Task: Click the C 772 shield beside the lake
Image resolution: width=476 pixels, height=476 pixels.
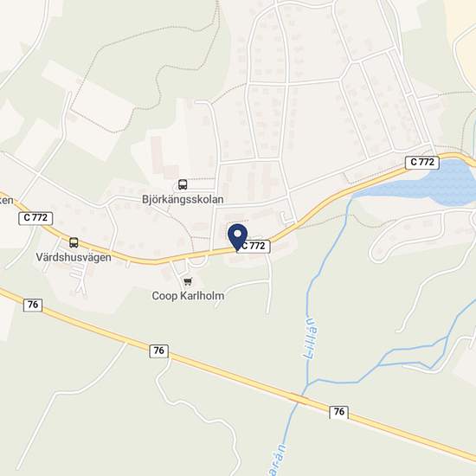Action: tap(422, 162)
